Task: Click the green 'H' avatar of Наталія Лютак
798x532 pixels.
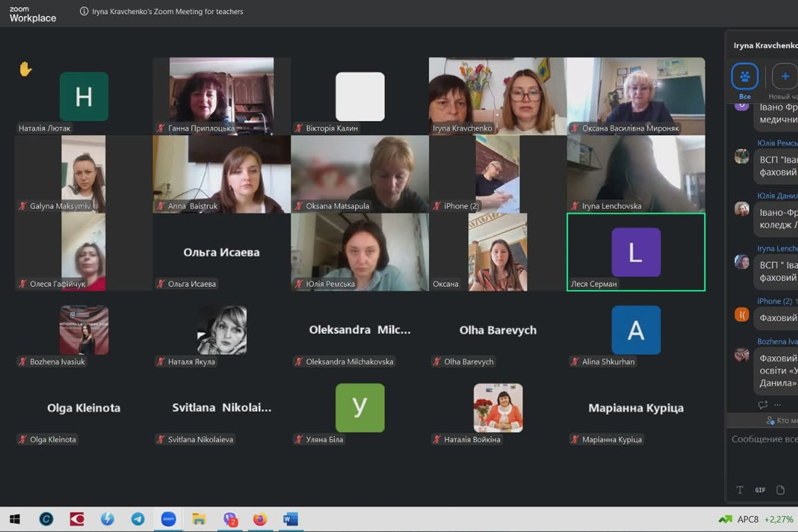Action: coord(84,96)
